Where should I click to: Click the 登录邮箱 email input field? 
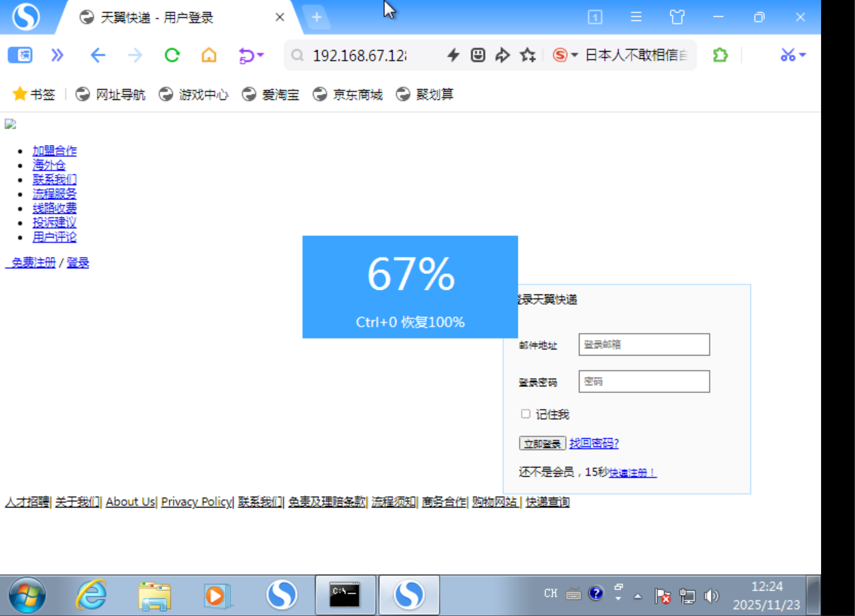click(644, 345)
